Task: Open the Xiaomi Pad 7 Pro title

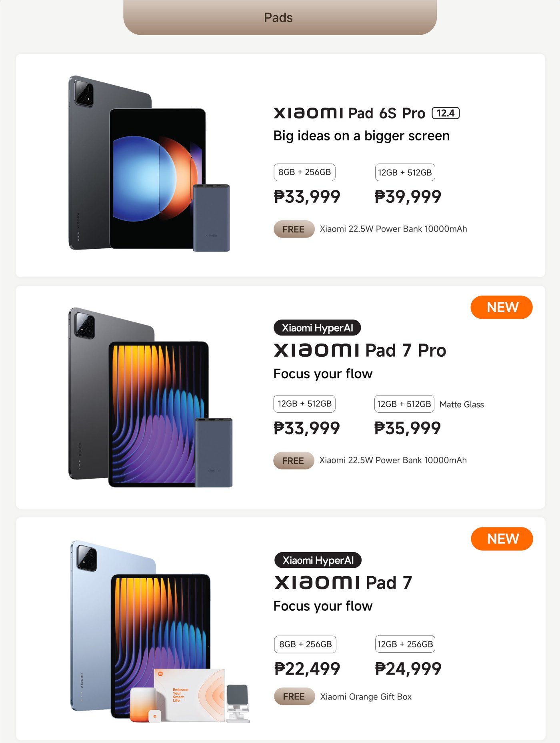Action: click(x=360, y=350)
